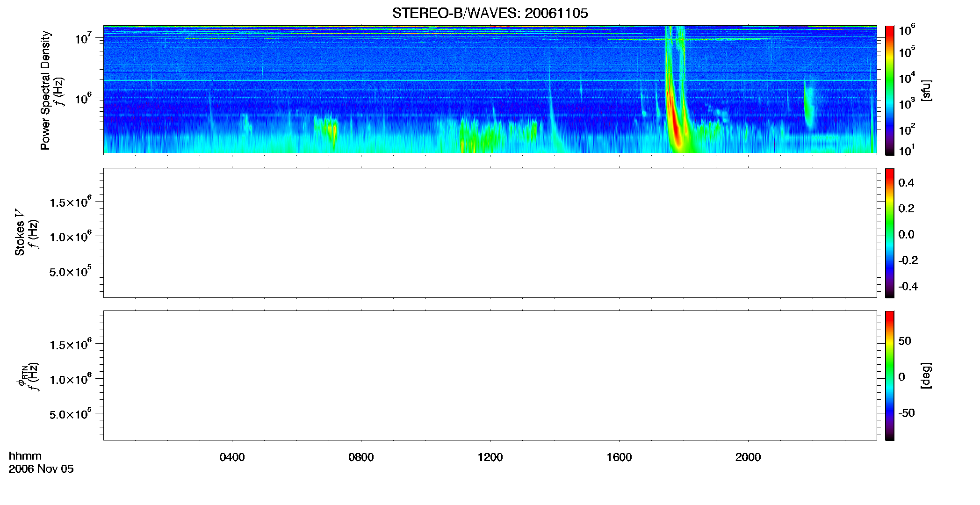980x505 pixels.
Task: Click the Stokes V color bar
Action: [x=890, y=233]
